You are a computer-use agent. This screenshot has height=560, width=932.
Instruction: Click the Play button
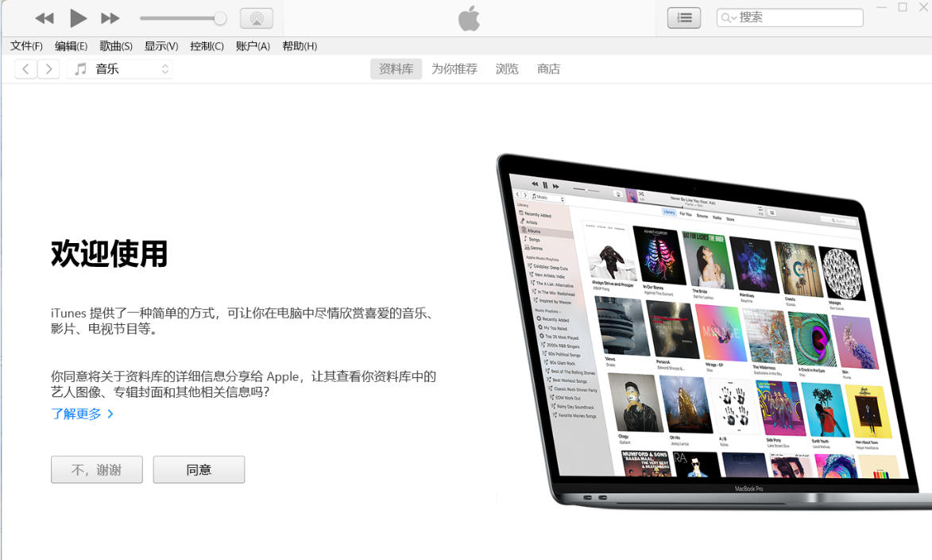point(77,17)
